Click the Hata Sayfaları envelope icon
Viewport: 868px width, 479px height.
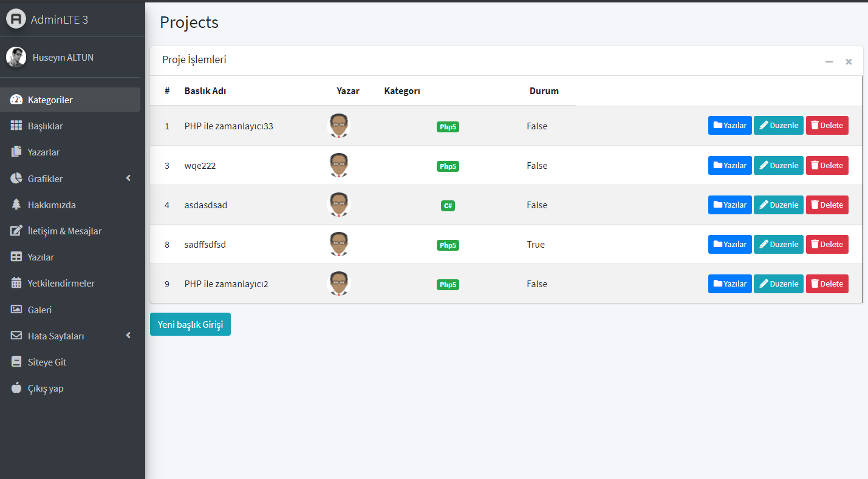click(16, 336)
